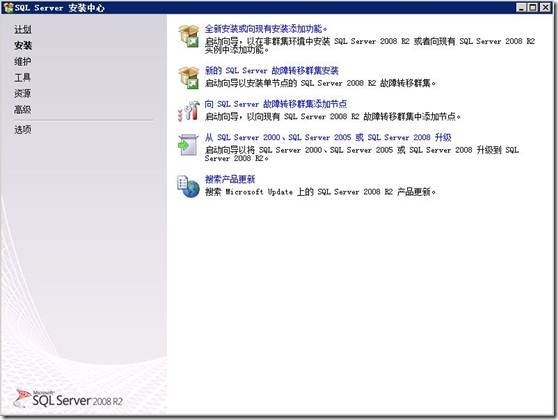Open the 工具 section

(x=23, y=78)
